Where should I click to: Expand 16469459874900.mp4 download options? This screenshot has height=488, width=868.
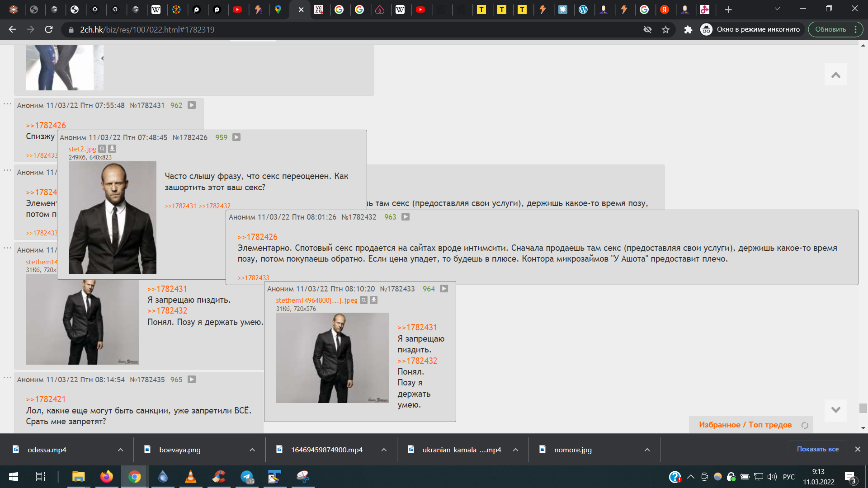click(x=384, y=450)
